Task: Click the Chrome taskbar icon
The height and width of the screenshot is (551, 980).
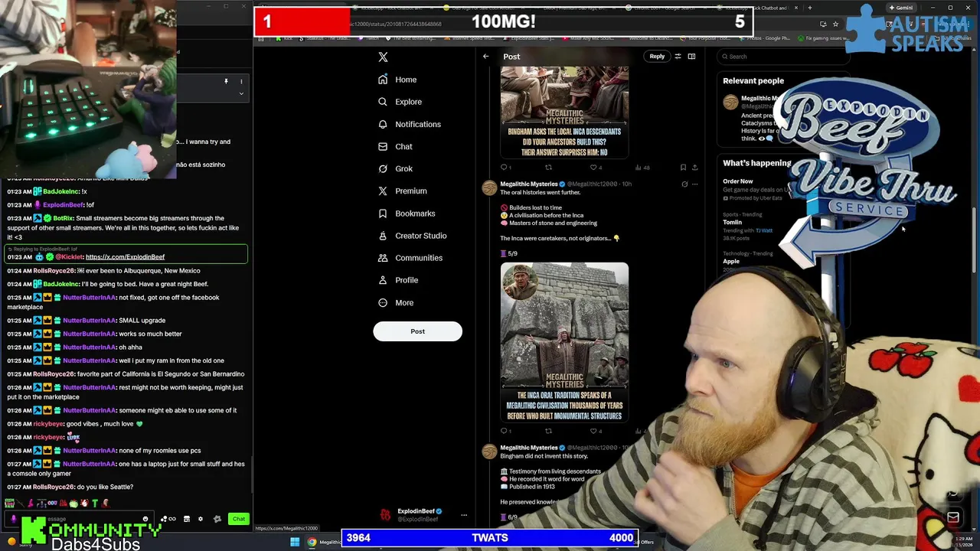Action: (x=312, y=542)
